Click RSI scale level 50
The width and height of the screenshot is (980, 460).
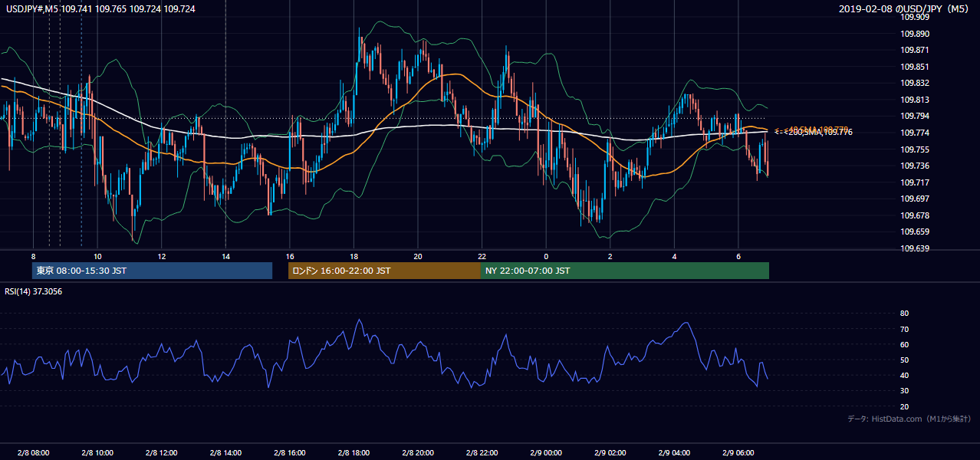pos(905,360)
